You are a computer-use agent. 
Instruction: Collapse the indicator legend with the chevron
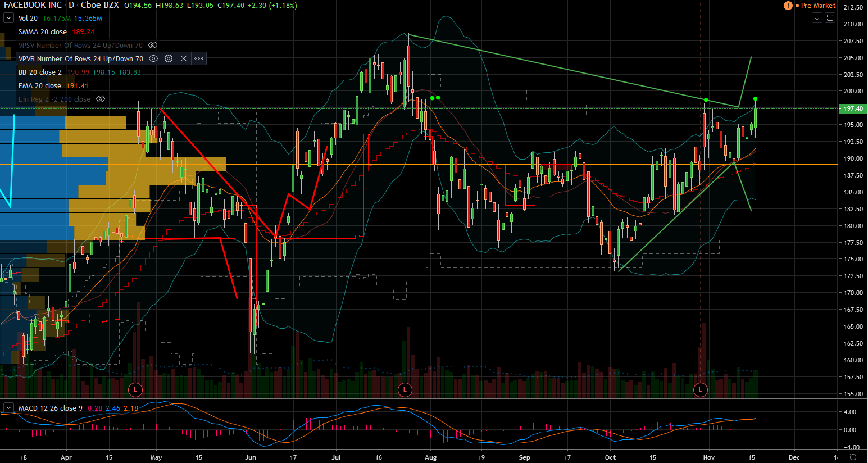point(8,18)
